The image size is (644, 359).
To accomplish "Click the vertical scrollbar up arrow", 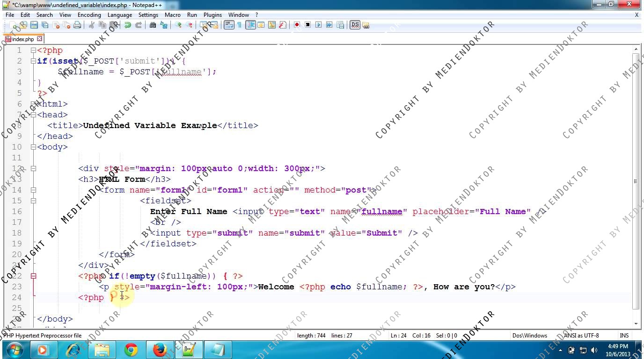I will click(x=636, y=49).
